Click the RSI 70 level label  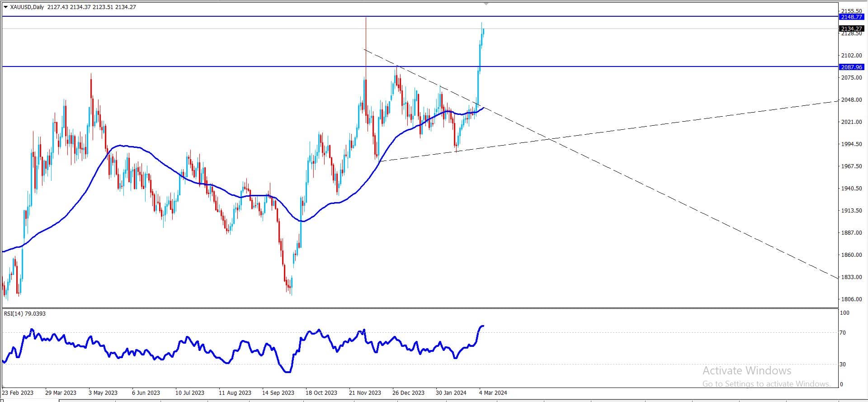click(x=843, y=333)
